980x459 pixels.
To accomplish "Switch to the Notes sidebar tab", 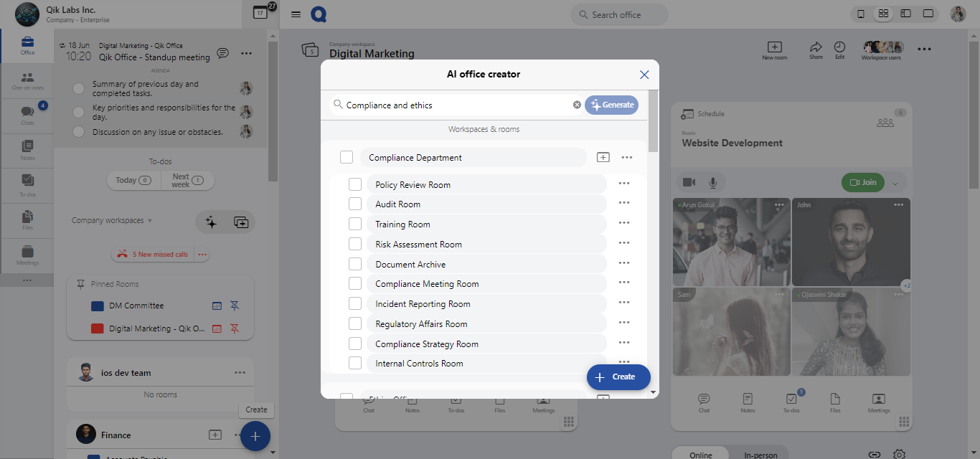I will [27, 148].
